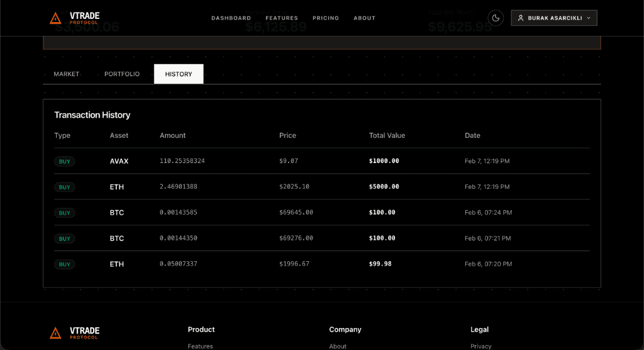Click the Date column header

tap(472, 135)
